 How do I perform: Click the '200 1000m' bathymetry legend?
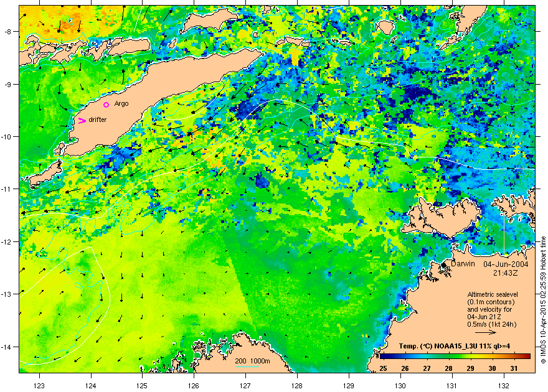pyautogui.click(x=252, y=361)
